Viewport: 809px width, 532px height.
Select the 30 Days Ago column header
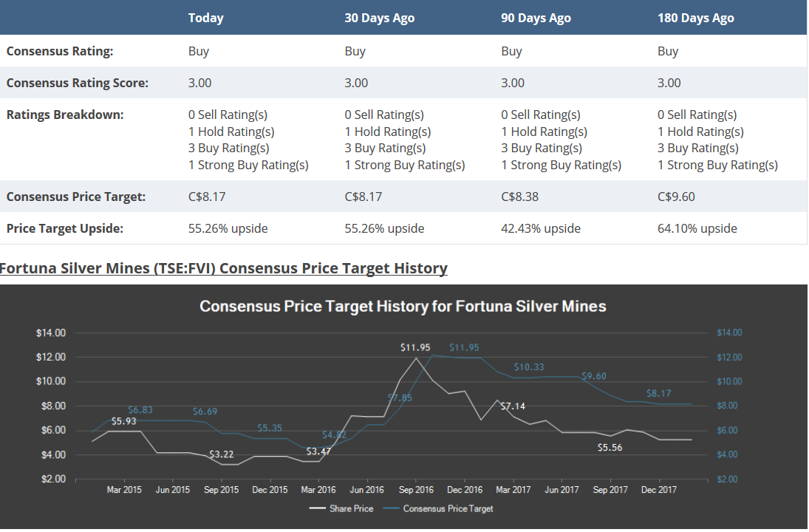379,18
